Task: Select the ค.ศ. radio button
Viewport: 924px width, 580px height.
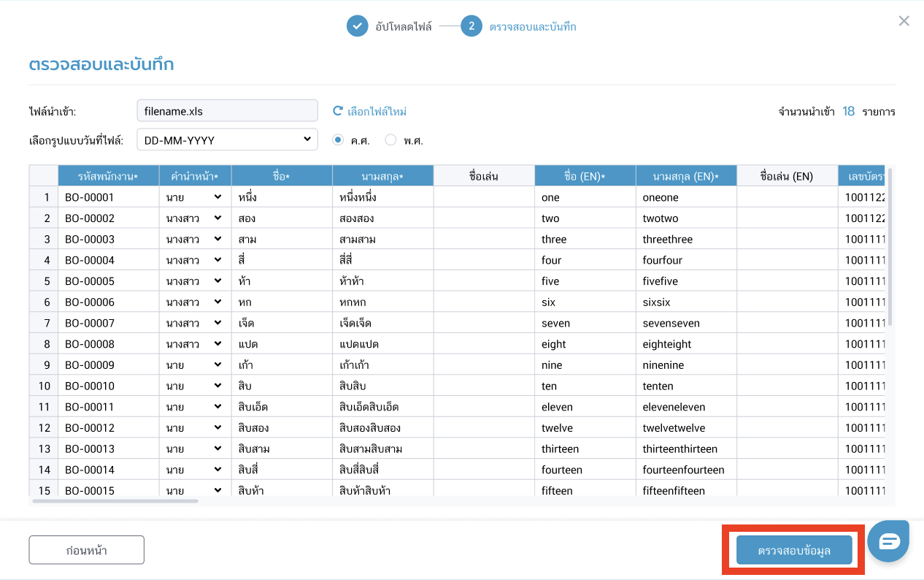Action: click(x=339, y=140)
